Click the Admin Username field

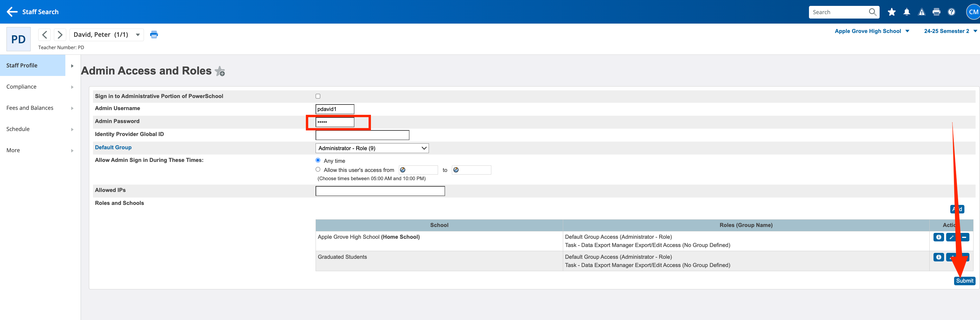[335, 109]
